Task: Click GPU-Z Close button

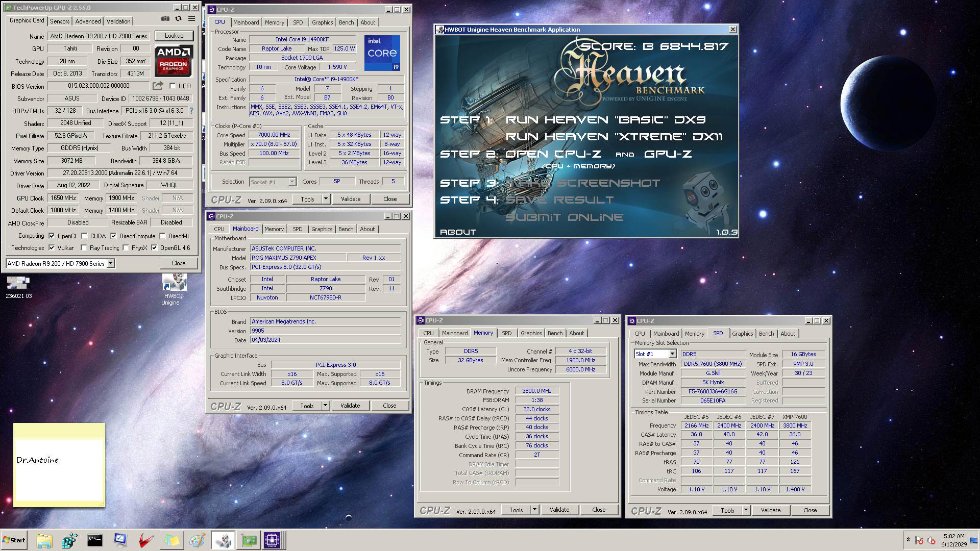Action: (x=179, y=263)
